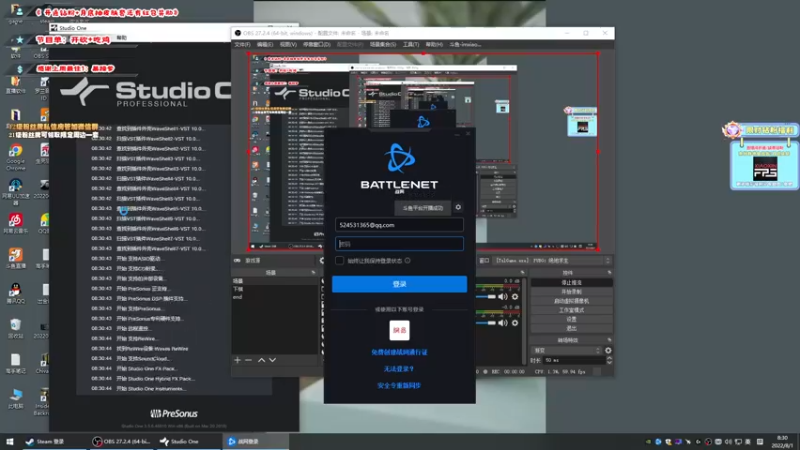Open the free Battle.net account creation link

399,352
